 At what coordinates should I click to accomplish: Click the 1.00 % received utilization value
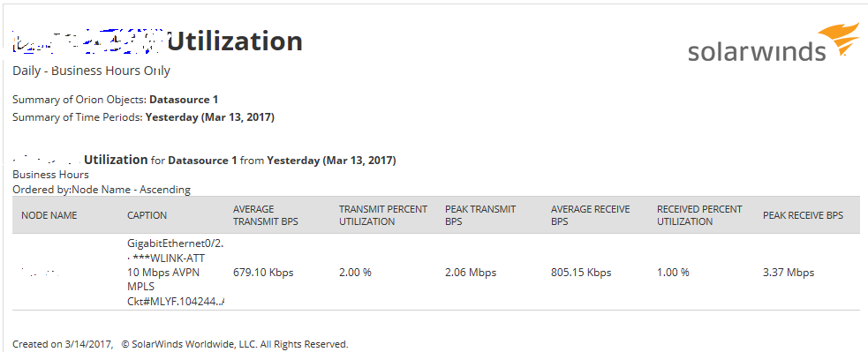tap(673, 273)
